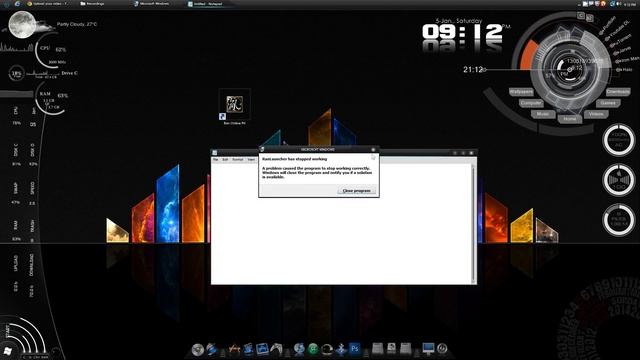The width and height of the screenshot is (640, 360).
Task: Open the Windows Start orb
Action: [x=7, y=351]
